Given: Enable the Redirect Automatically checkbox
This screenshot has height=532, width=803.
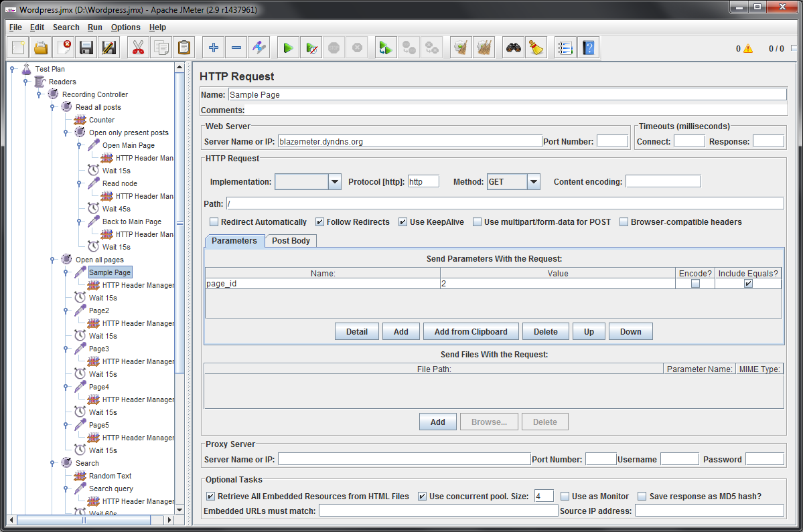Looking at the screenshot, I should tap(214, 222).
